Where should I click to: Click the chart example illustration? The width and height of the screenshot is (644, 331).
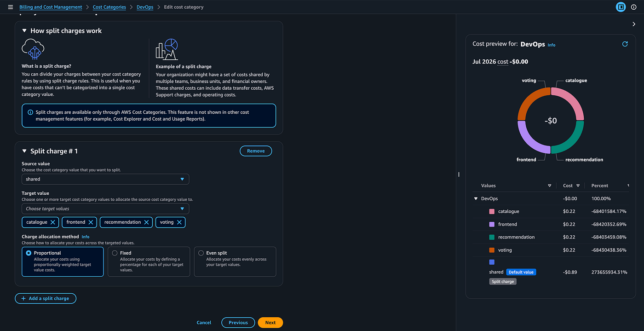pyautogui.click(x=167, y=49)
